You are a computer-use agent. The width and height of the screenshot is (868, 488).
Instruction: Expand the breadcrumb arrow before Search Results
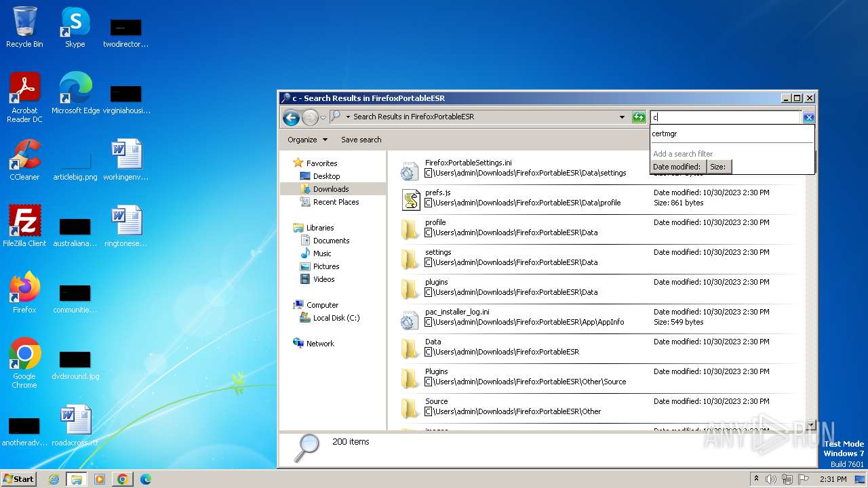point(348,117)
